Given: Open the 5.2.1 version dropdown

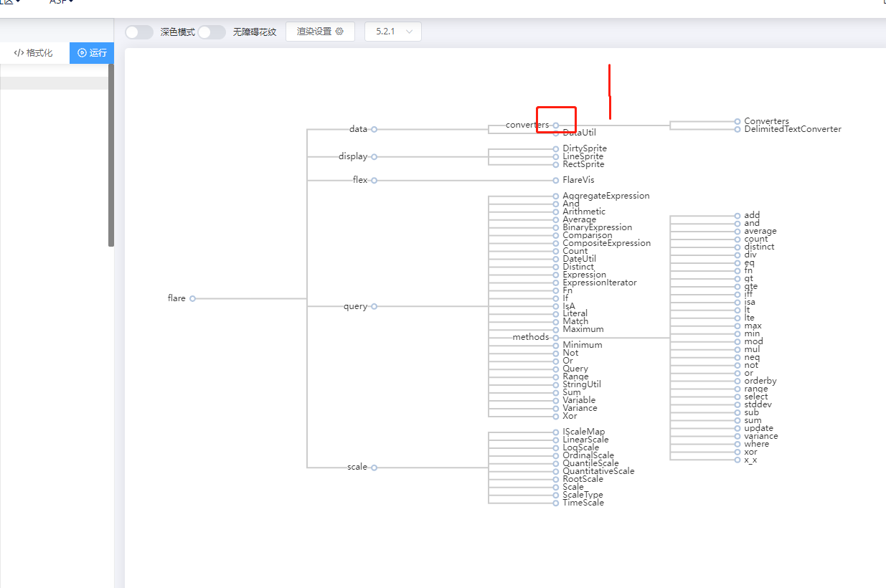Looking at the screenshot, I should [x=392, y=32].
